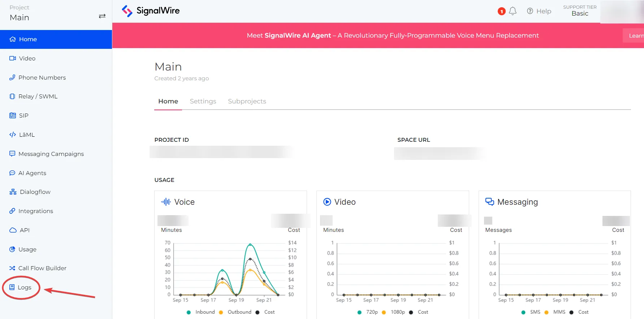Toggle the Inbound series in Voice legend

point(201,312)
